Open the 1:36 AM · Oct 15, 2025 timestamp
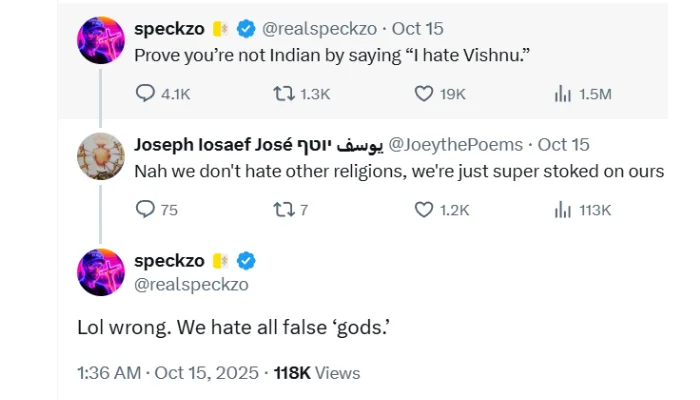Screen dimensions: 700x400 [168, 373]
